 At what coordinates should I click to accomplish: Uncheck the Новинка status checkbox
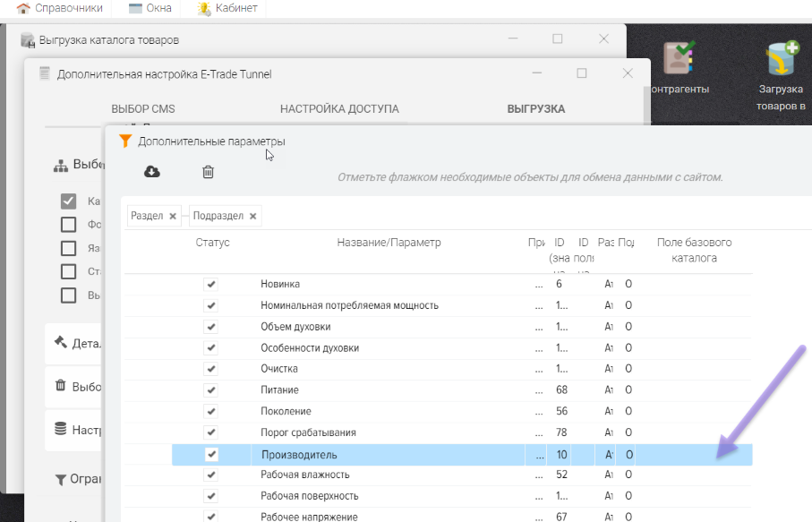point(211,284)
